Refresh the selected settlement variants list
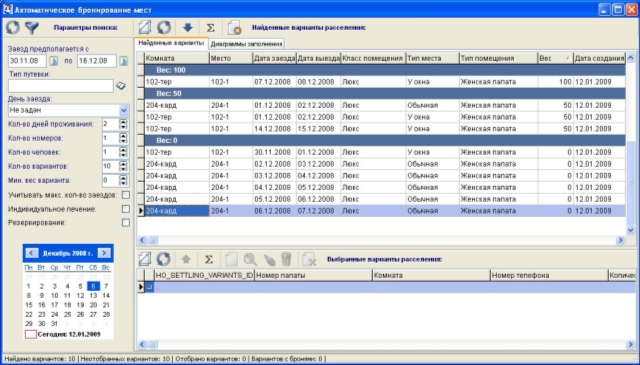The width and height of the screenshot is (640, 365). coord(163,259)
